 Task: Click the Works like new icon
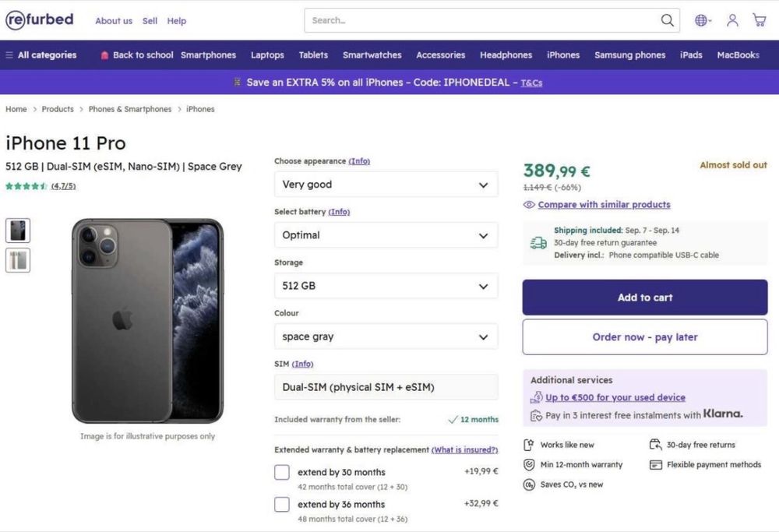(529, 445)
